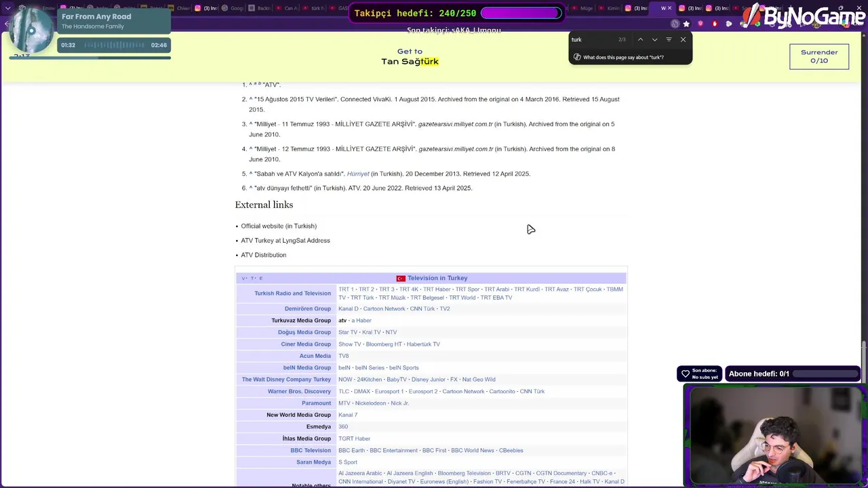Viewport: 868px width, 488px height.
Task: Open Habertürk TV channel link
Action: click(423, 344)
